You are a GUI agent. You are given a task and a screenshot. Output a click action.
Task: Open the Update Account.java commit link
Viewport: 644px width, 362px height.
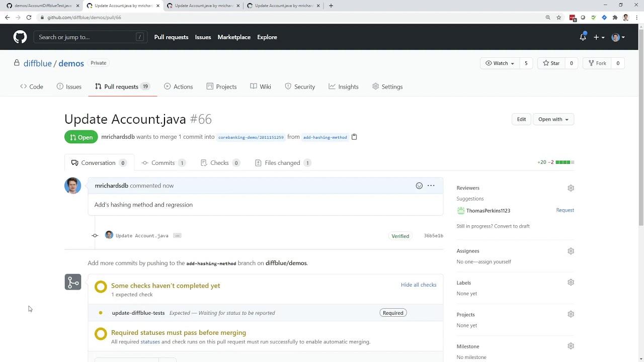click(x=142, y=235)
